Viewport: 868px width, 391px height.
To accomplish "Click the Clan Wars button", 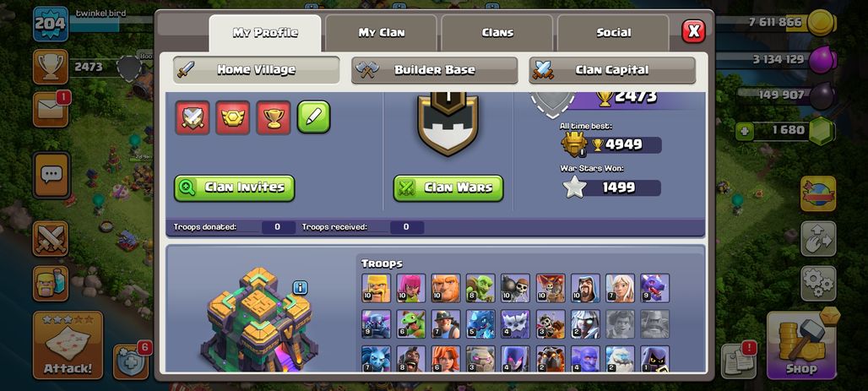I will pyautogui.click(x=448, y=187).
